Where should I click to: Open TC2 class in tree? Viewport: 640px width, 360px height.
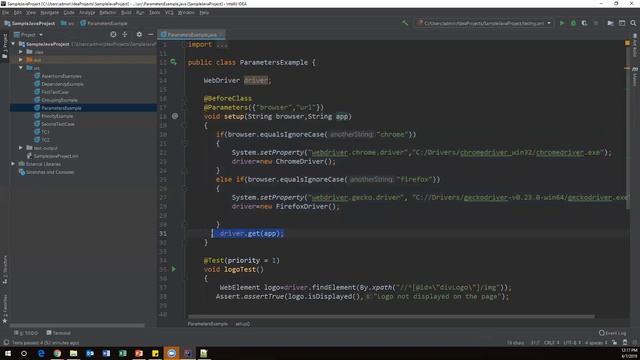click(42, 140)
